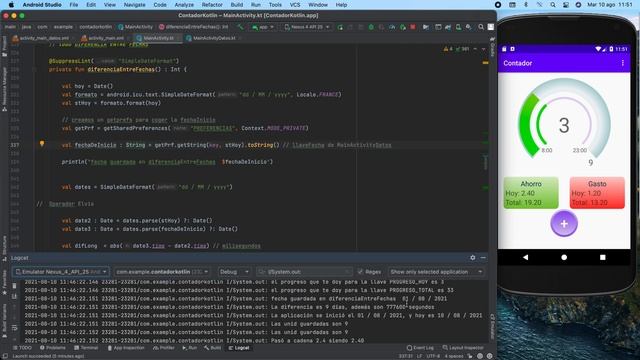Open the Event Log button
640x360 pixels.
pyautogui.click(x=420, y=348)
